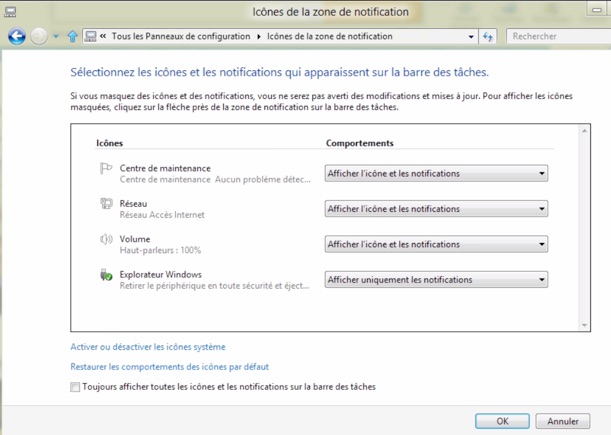The image size is (611, 435).
Task: Open the Explorateur Windows behavior dropdown
Action: [436, 280]
